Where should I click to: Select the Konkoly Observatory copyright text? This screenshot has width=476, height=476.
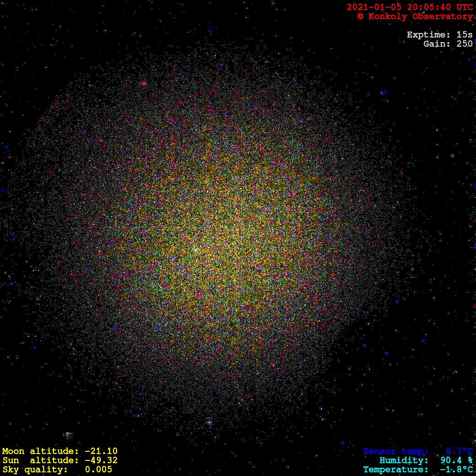(x=415, y=16)
